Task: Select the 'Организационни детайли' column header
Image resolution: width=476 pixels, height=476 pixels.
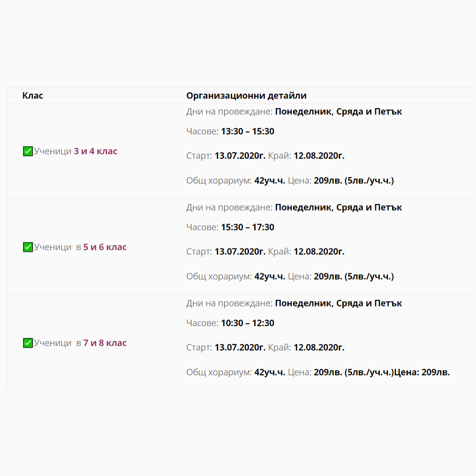Action: pos(246,96)
